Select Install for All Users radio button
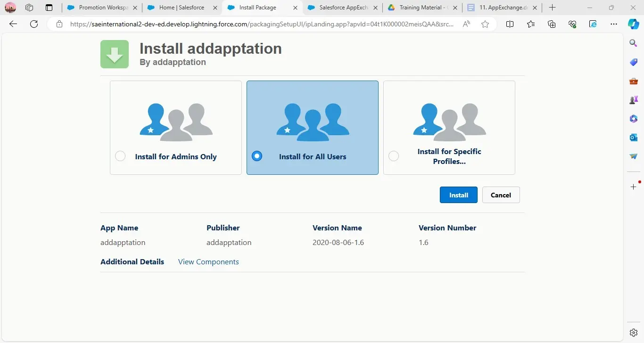644x343 pixels. [x=257, y=156]
